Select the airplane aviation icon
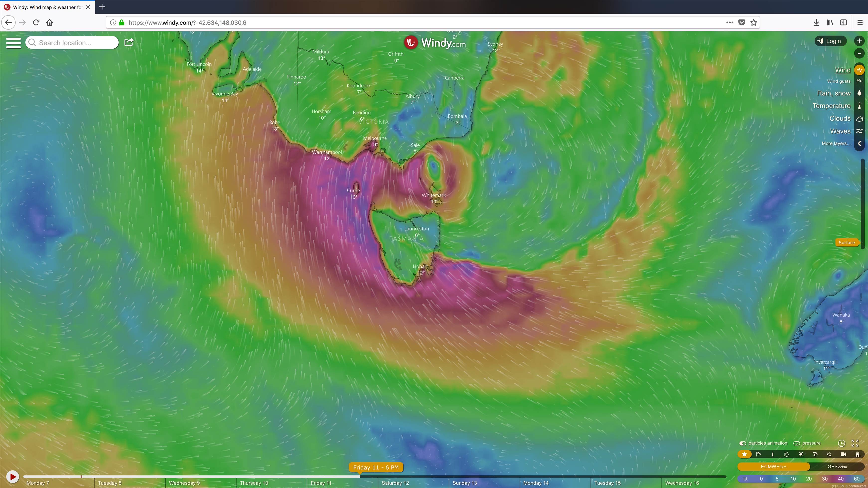The width and height of the screenshot is (868, 488). click(801, 454)
